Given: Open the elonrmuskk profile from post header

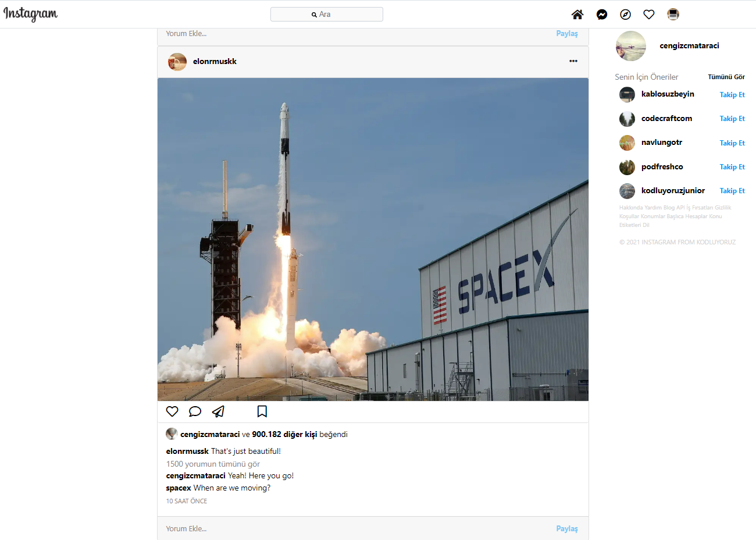Looking at the screenshot, I should click(215, 61).
